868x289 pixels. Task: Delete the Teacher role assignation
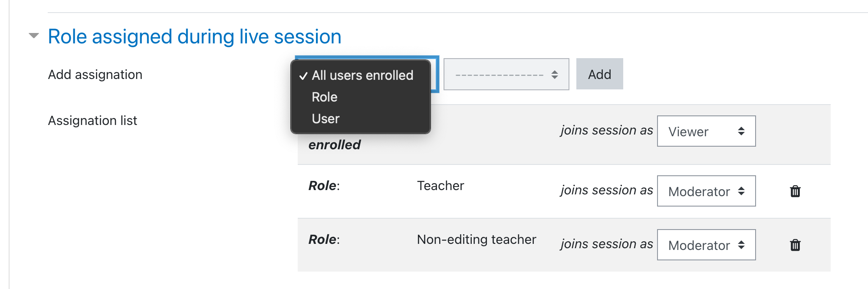click(x=795, y=191)
